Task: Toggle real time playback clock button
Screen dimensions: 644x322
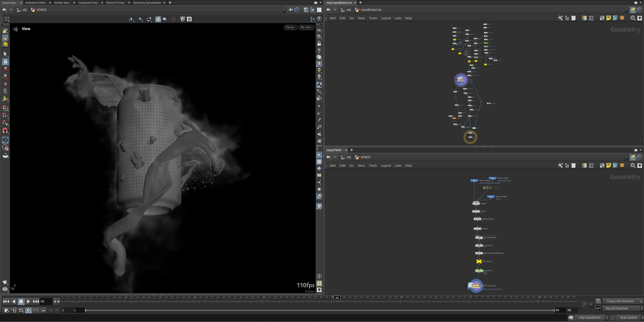Action: [x=28, y=310]
